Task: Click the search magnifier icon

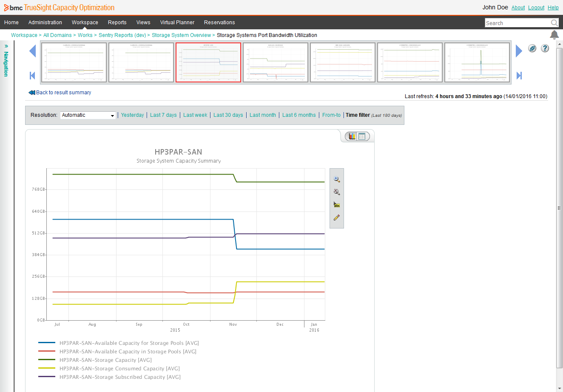Action: pos(554,23)
